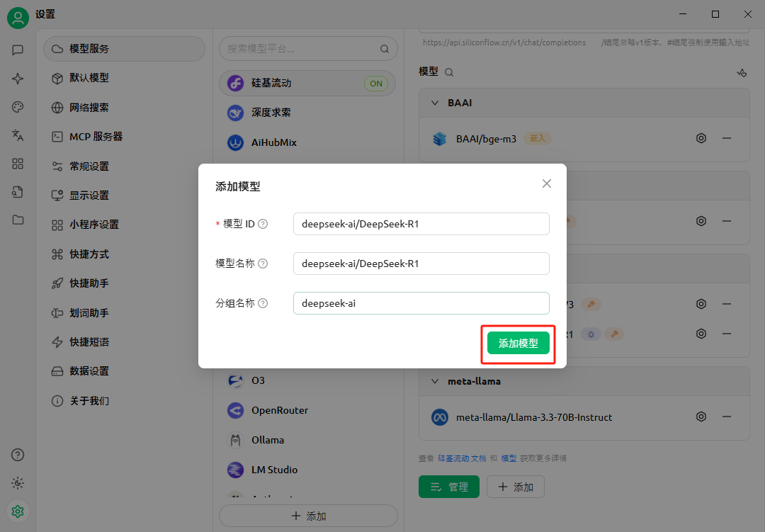Screen dimensions: 765x532
Task: Click the model name help icon
Action: tap(263, 264)
